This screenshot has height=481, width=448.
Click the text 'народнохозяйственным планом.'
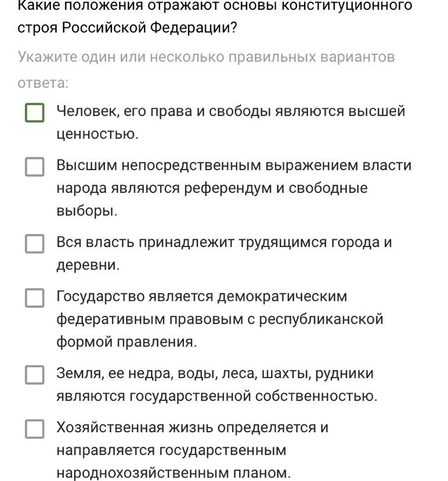[174, 473]
